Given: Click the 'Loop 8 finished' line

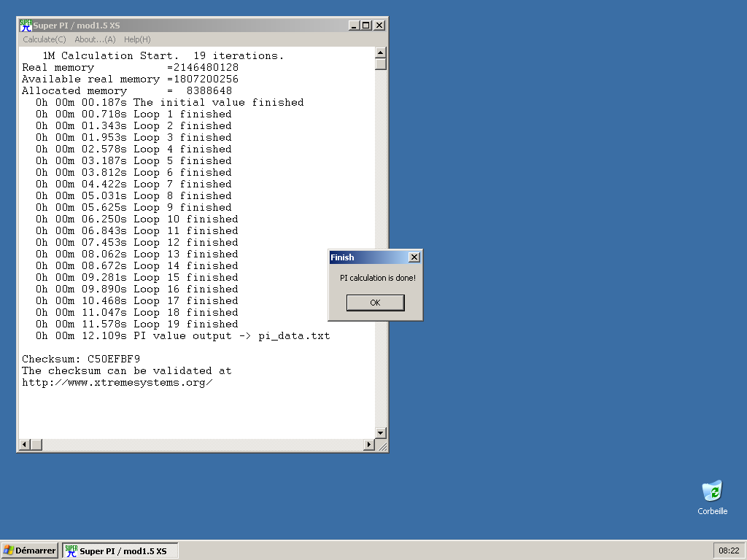Looking at the screenshot, I should coord(133,195).
